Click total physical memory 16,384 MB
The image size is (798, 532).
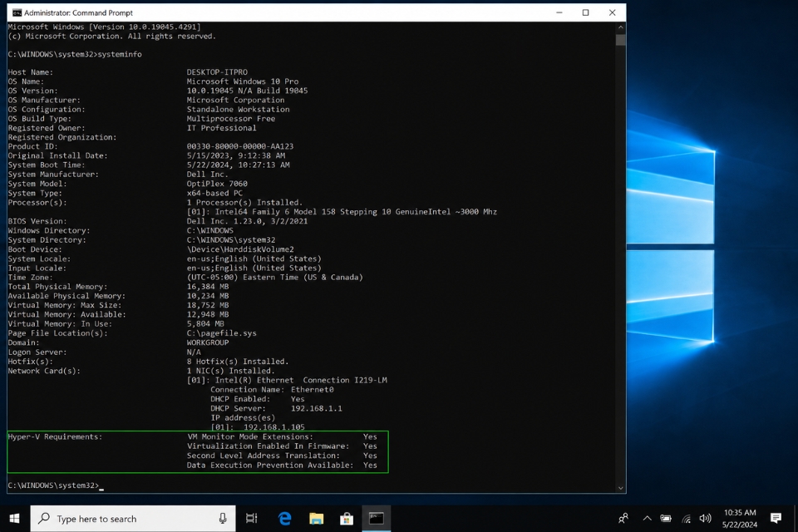[x=207, y=287]
